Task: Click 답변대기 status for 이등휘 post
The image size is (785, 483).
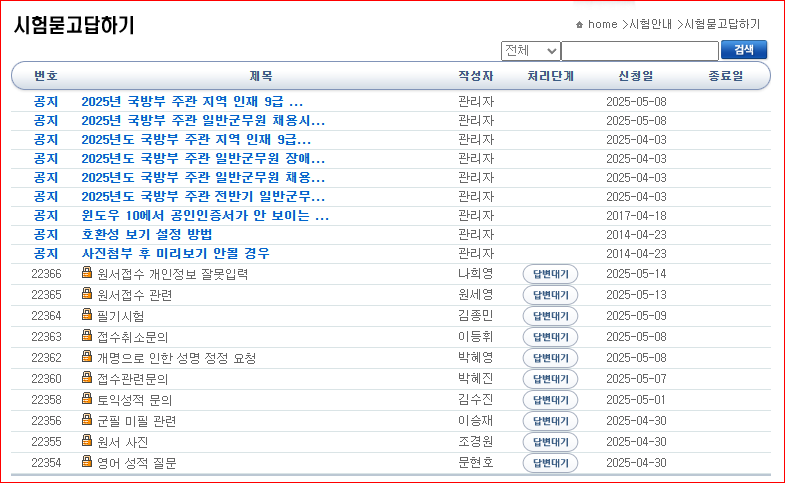Action: click(550, 337)
